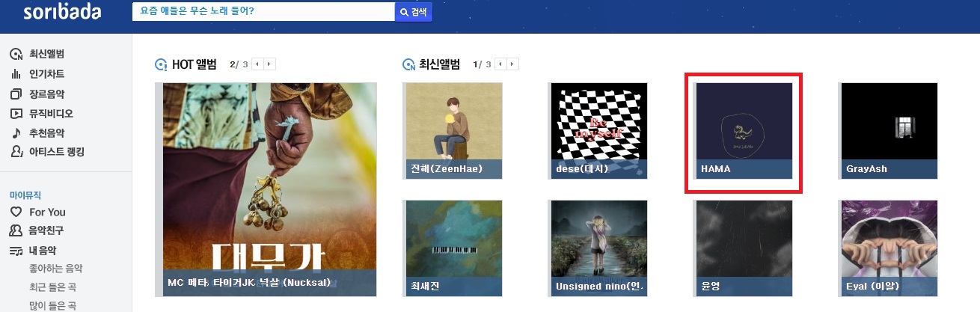
Task: Click the soribada logo
Action: [62, 13]
